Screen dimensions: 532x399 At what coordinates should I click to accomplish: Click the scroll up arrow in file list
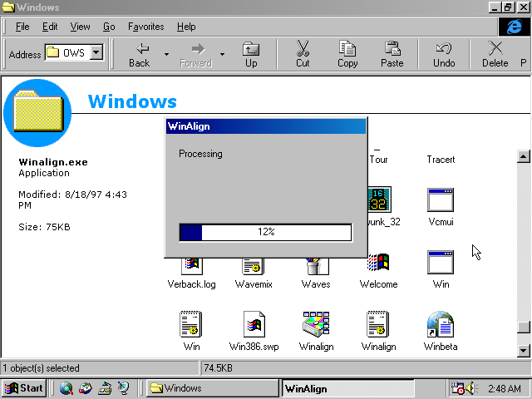(523, 156)
